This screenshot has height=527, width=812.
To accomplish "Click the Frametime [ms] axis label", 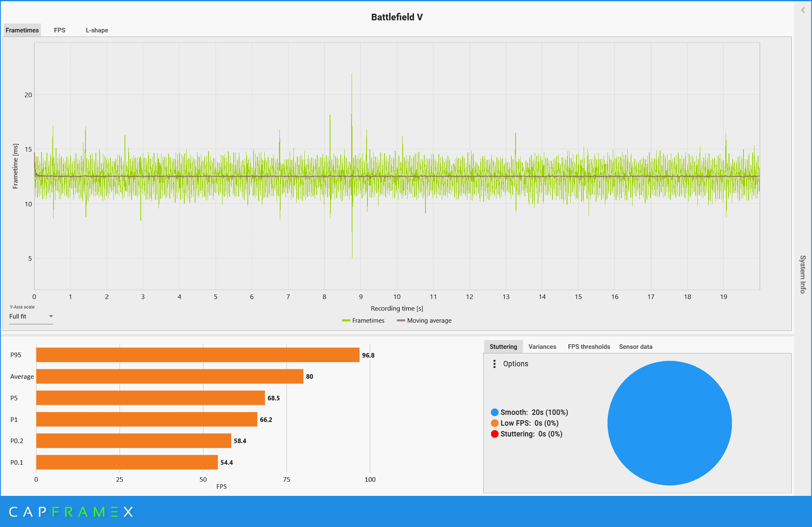I will coord(15,166).
